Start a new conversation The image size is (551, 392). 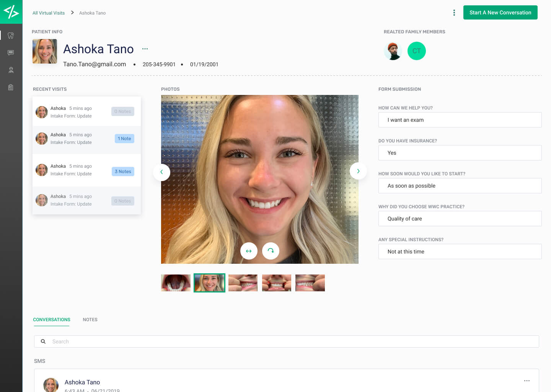tap(500, 12)
